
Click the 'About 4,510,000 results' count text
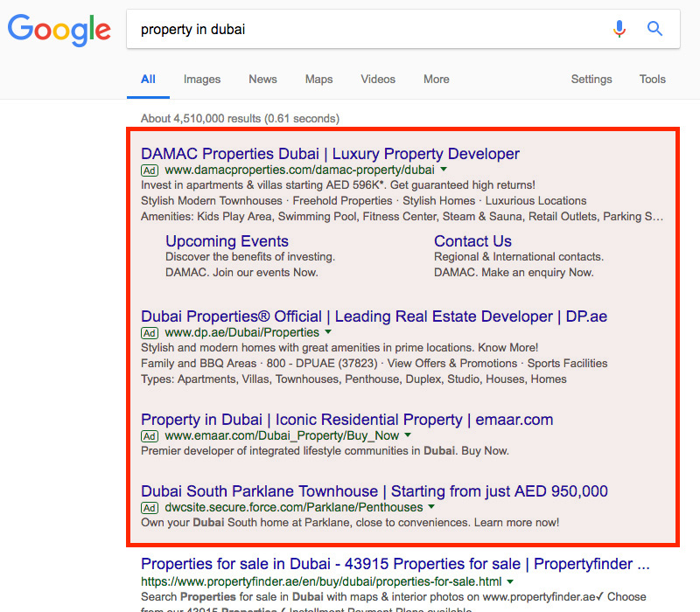pyautogui.click(x=240, y=119)
